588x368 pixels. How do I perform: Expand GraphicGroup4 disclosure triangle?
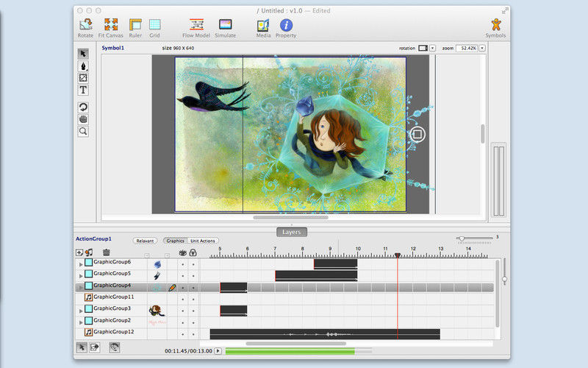[x=81, y=288]
